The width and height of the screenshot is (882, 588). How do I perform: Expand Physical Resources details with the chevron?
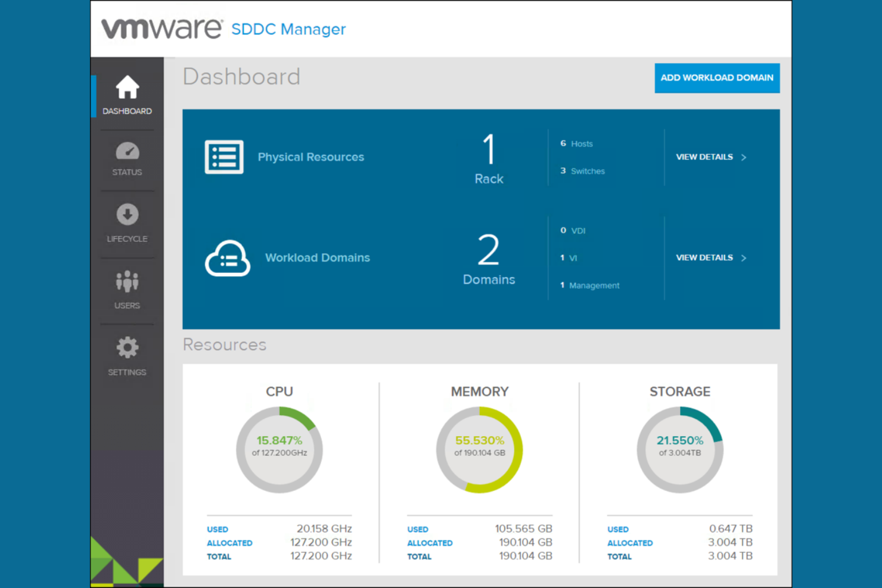[x=744, y=157]
